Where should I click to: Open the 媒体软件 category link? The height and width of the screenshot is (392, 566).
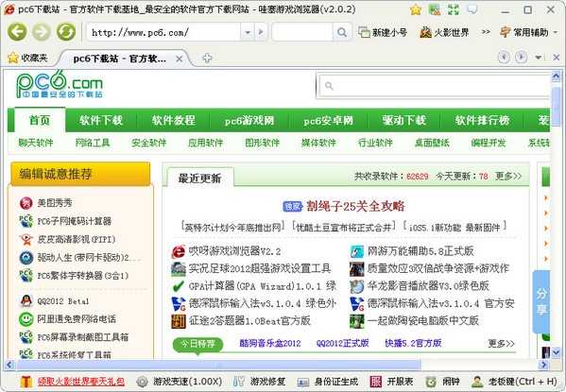(318, 143)
